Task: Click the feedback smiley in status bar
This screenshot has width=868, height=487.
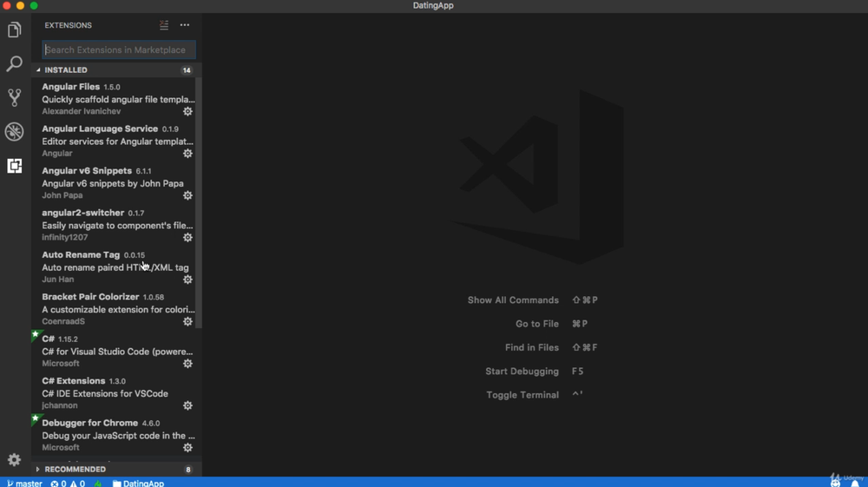Action: coord(835,484)
